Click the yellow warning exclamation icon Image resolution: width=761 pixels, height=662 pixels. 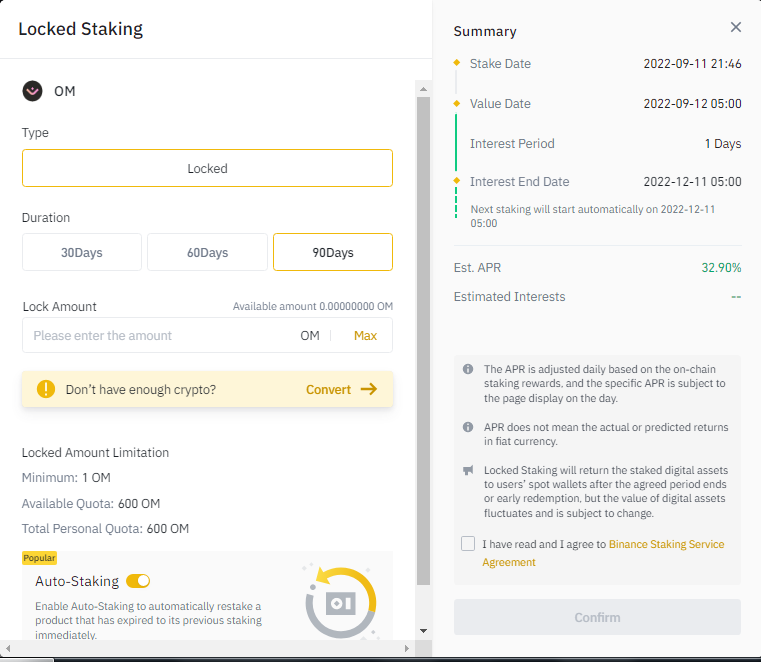(46, 389)
